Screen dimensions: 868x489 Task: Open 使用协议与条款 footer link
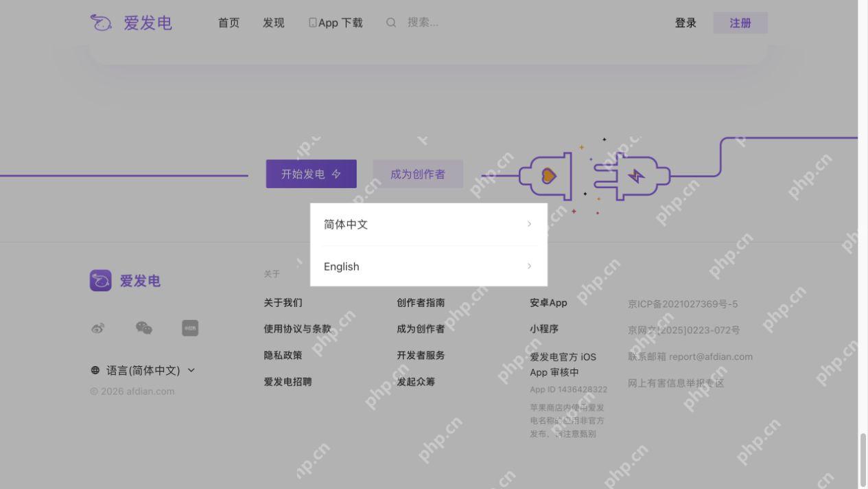click(x=298, y=329)
